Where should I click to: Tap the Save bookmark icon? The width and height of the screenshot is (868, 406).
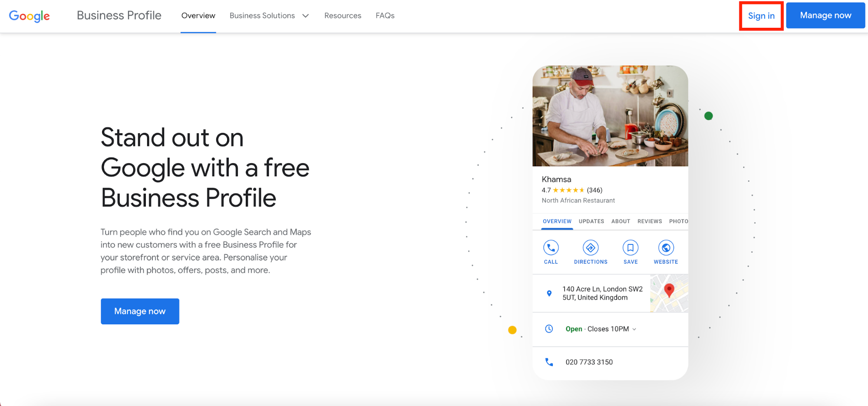tap(630, 248)
